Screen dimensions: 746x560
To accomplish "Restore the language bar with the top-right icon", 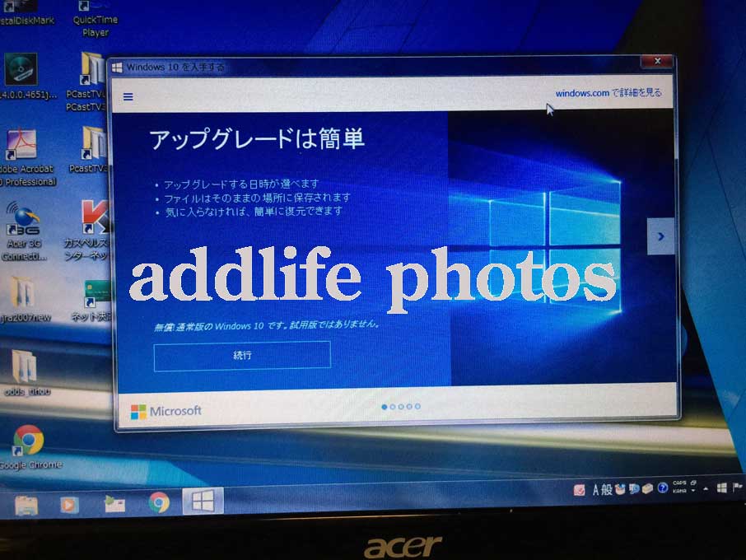I will pos(693,483).
